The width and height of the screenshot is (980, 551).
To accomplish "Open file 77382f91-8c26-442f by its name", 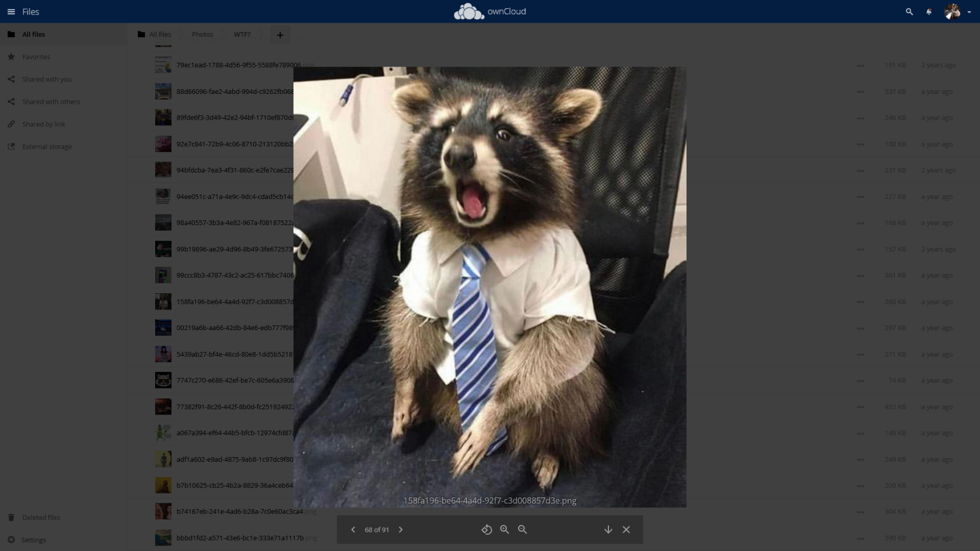I will tap(235, 407).
